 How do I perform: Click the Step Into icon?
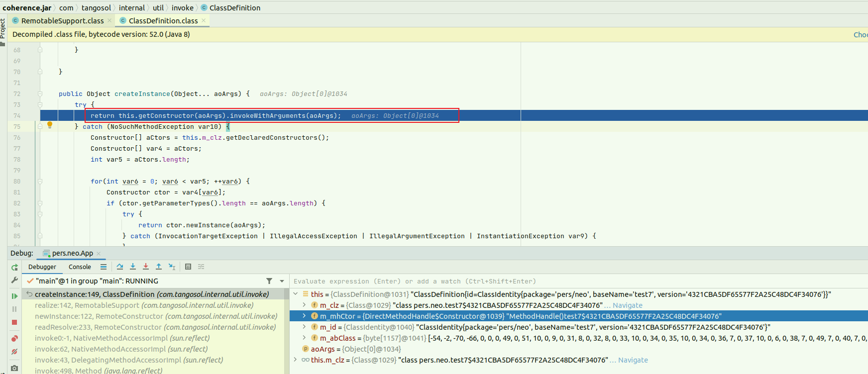(133, 267)
